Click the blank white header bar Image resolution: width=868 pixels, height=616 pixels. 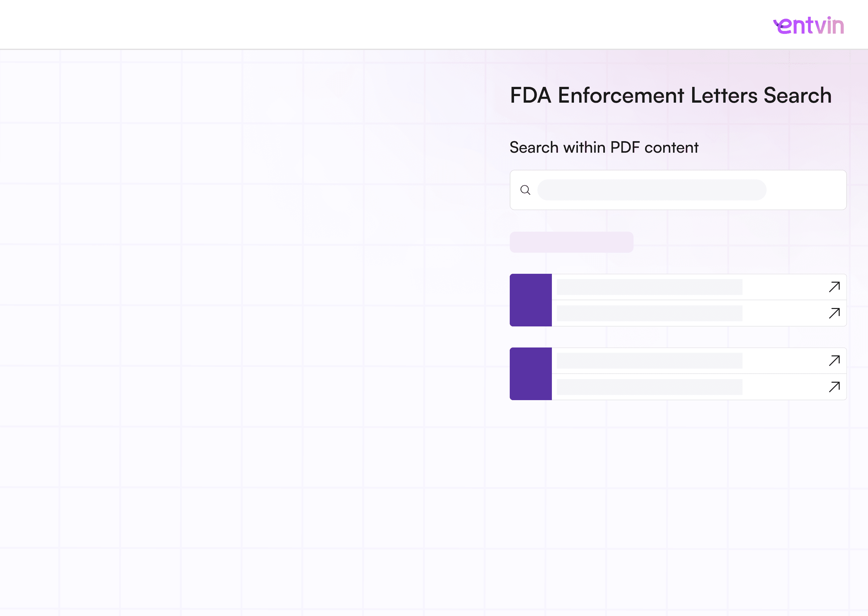380,24
